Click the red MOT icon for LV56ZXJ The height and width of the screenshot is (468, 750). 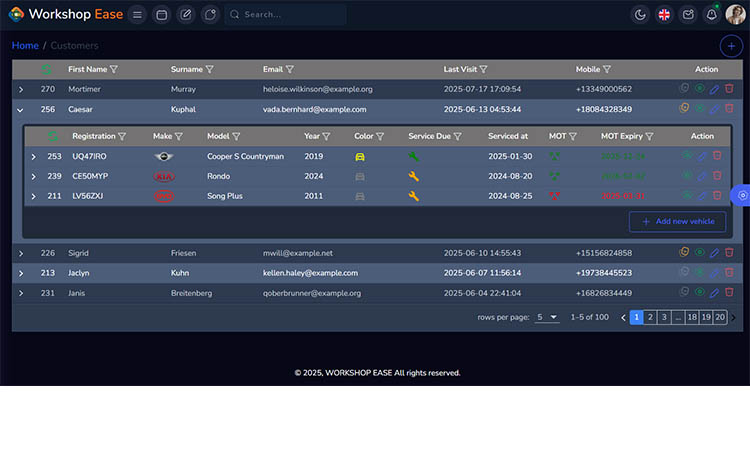pyautogui.click(x=554, y=196)
